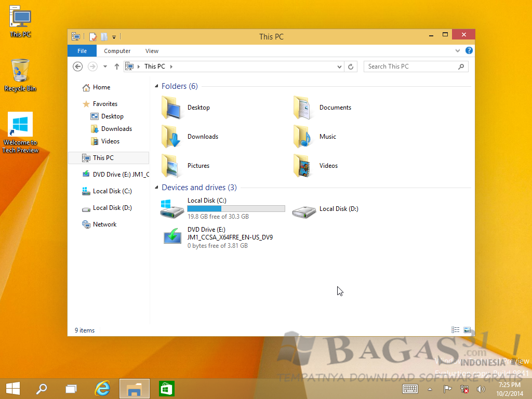Select the Pictures folder icon

(x=170, y=166)
